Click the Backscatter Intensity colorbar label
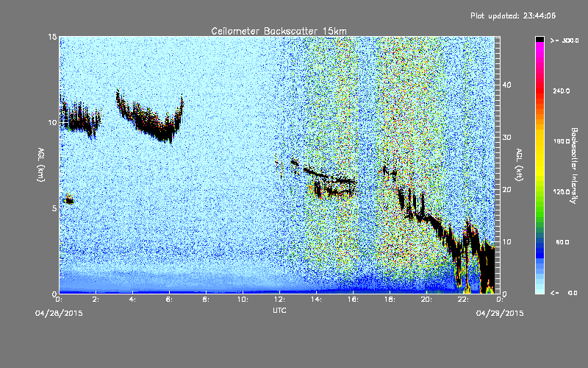This screenshot has height=368, width=588. (x=574, y=166)
